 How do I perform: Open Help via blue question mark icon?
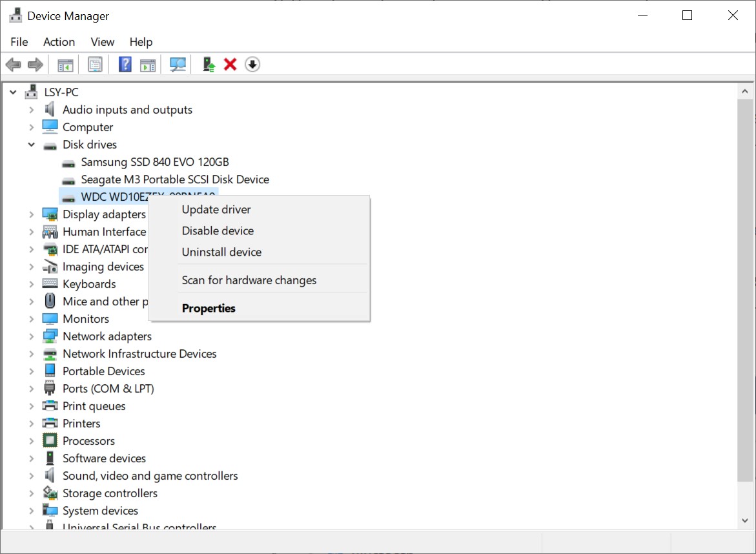pyautogui.click(x=125, y=65)
